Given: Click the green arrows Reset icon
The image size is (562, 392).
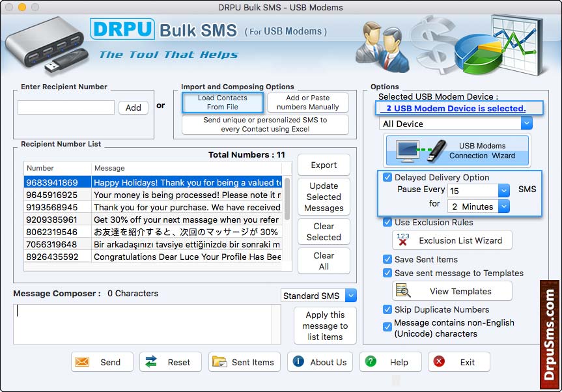Looking at the screenshot, I should click(151, 361).
